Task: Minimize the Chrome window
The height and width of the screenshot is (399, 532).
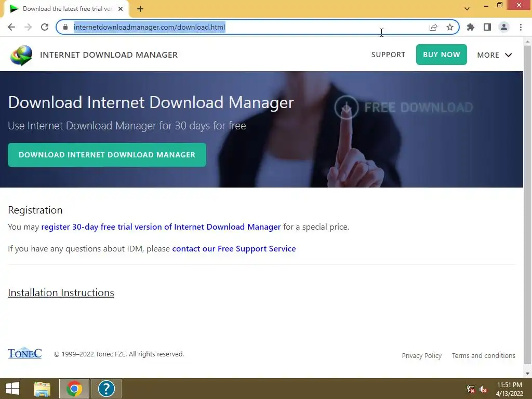Action: pos(486,5)
